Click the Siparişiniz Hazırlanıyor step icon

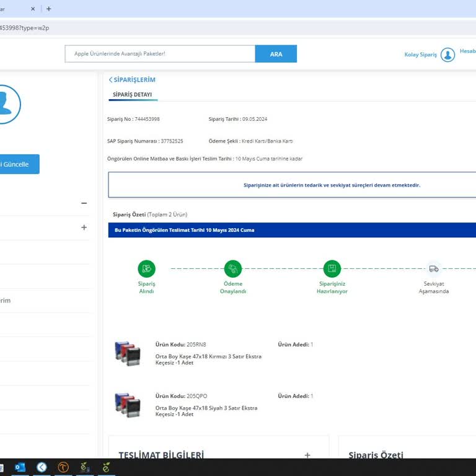click(x=332, y=268)
